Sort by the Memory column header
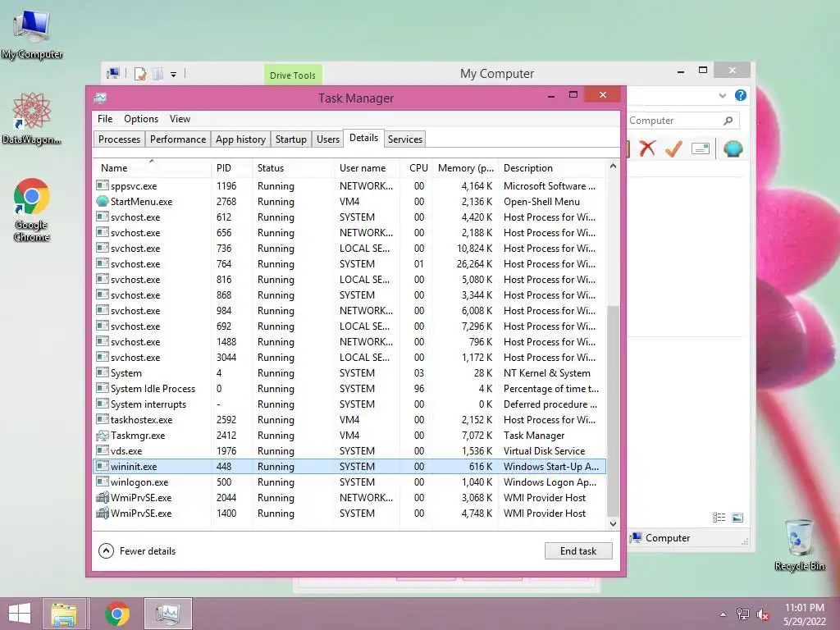 (465, 167)
